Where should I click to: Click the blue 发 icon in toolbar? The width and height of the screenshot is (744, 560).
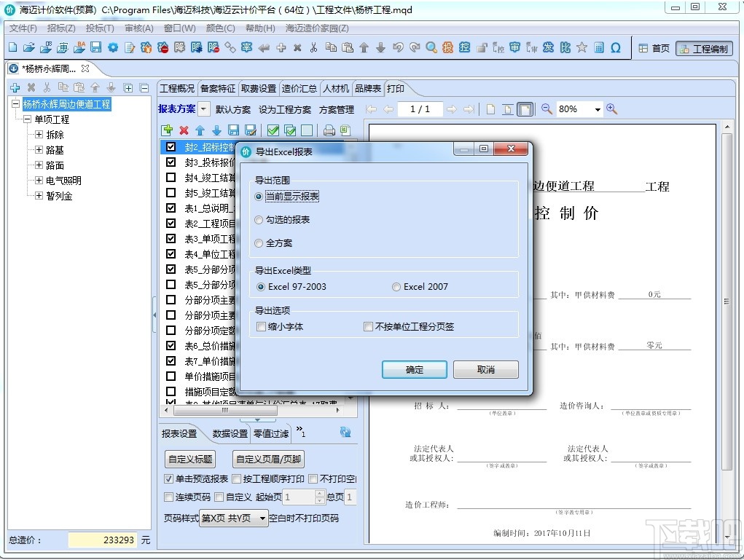click(548, 47)
